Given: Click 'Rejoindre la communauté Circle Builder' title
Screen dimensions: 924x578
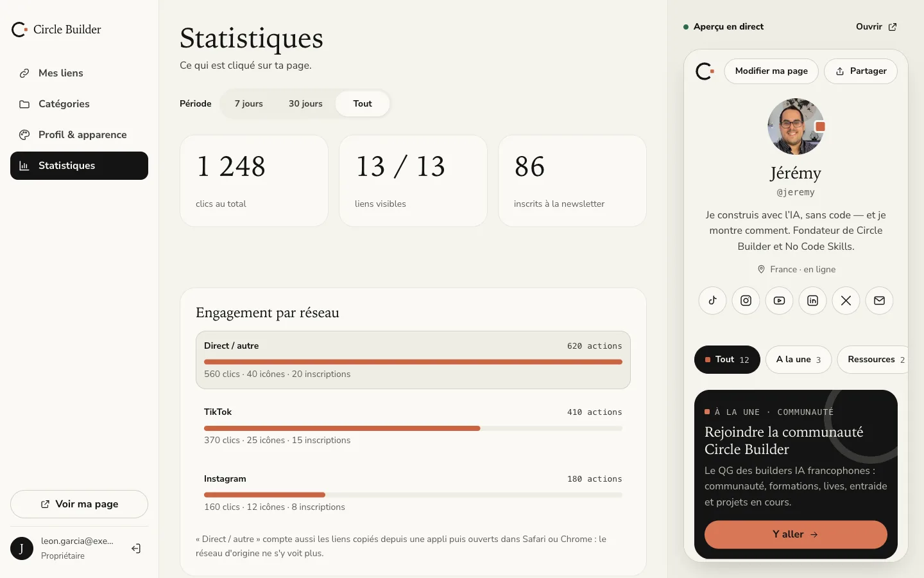Looking at the screenshot, I should click(x=784, y=441).
